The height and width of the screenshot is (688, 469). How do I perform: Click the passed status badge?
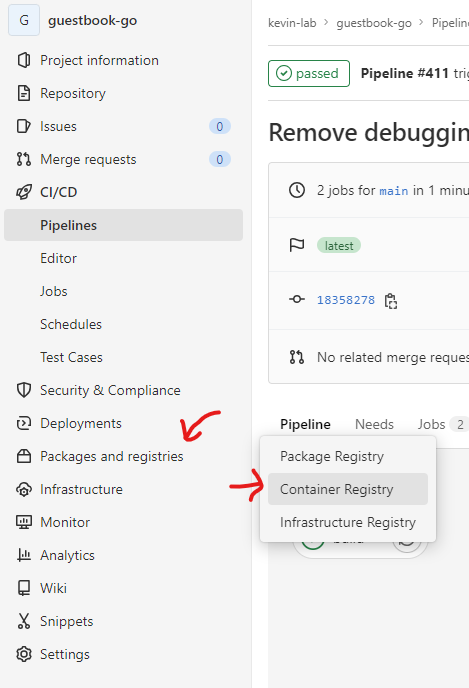pos(309,73)
